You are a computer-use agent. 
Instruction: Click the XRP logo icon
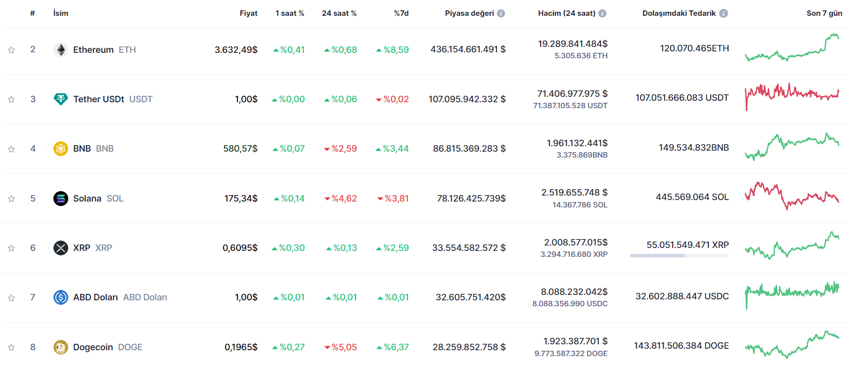61,248
